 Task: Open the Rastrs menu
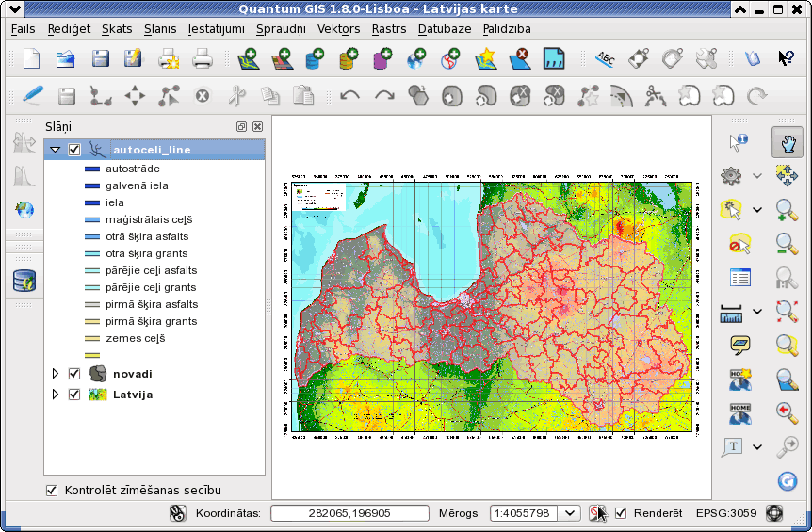[x=389, y=29]
